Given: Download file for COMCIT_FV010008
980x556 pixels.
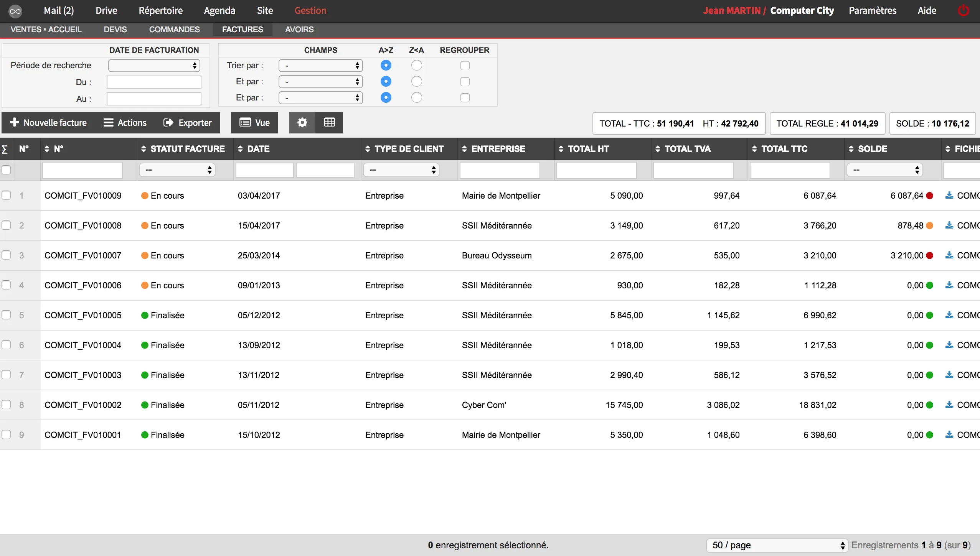Looking at the screenshot, I should pos(949,225).
